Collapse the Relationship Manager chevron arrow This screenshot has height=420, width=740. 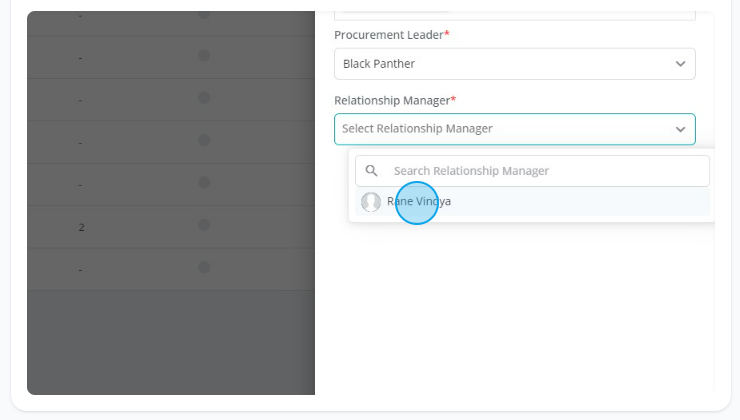click(680, 129)
